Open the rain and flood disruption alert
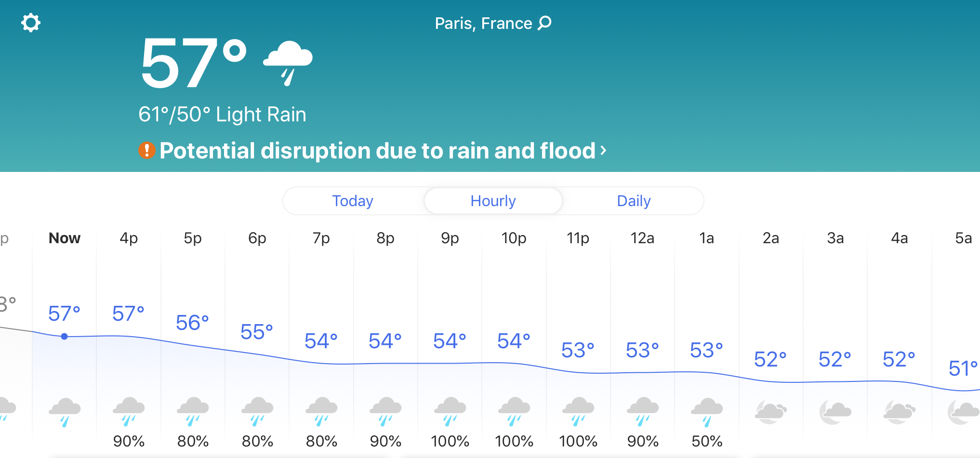 [378, 150]
